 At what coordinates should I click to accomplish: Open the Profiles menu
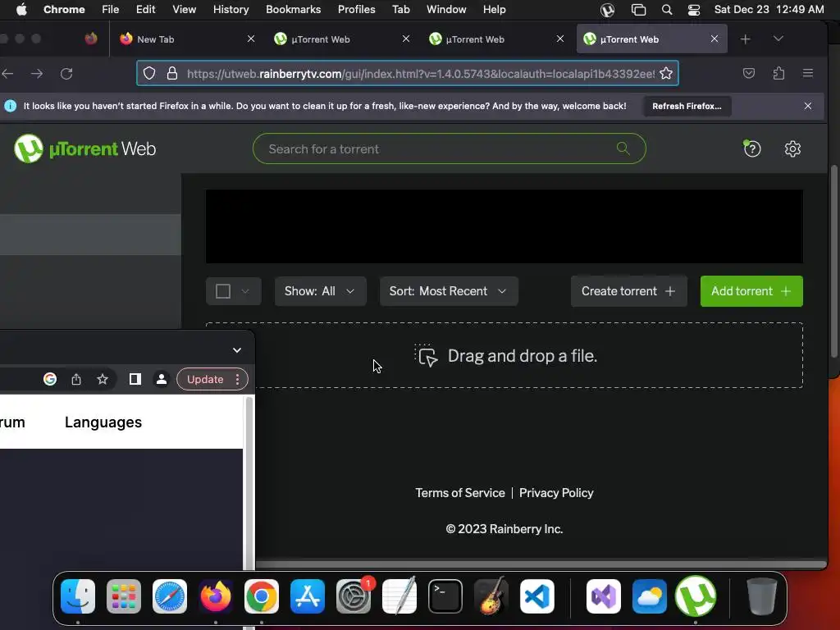356,10
